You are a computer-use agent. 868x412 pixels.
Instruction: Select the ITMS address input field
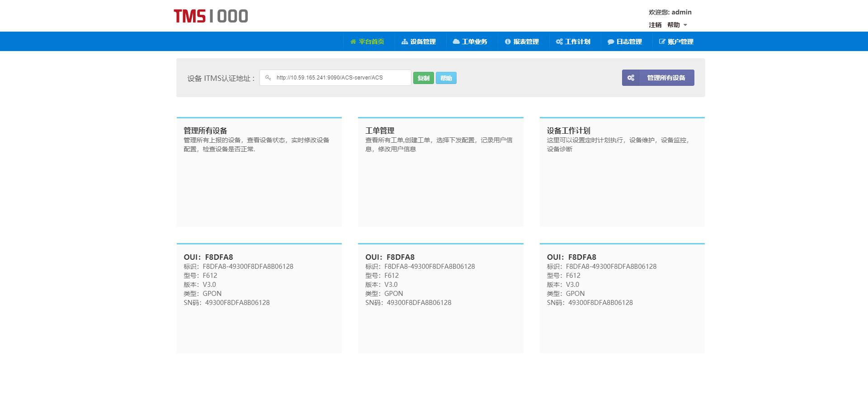tap(335, 78)
